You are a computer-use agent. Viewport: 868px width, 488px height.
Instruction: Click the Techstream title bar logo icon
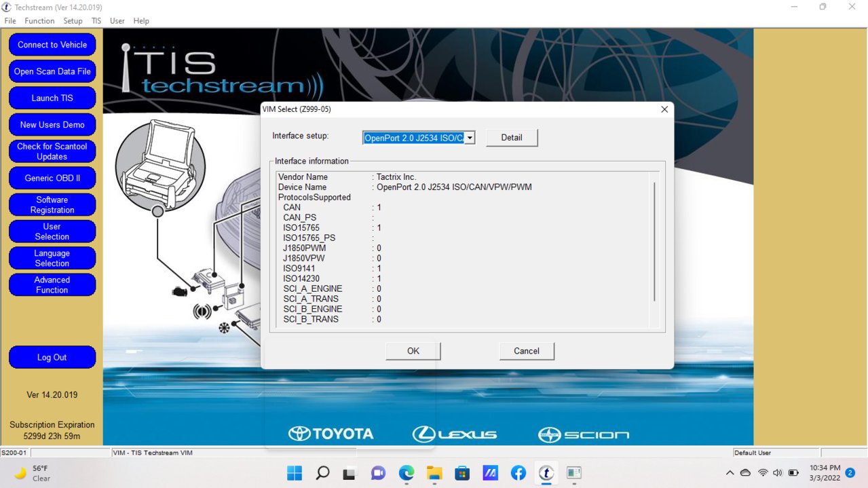(6, 7)
